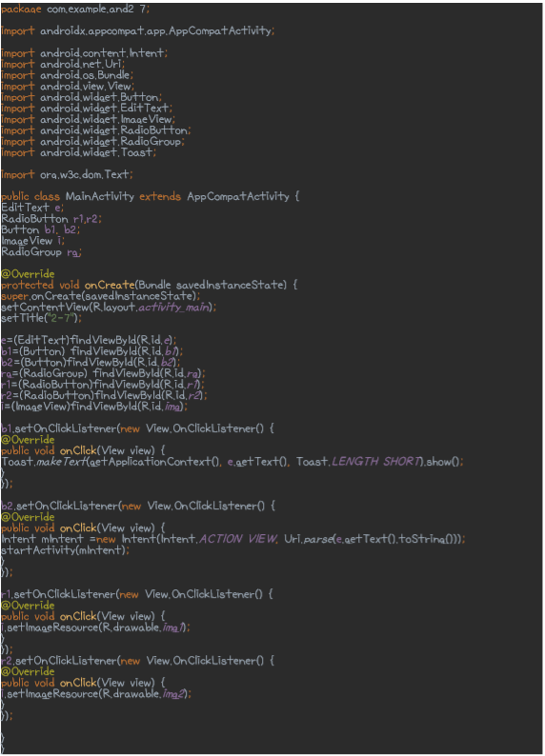Select the i=(ImageView)findViewById(R.id.img) line
The height and width of the screenshot is (756, 545).
94,407
